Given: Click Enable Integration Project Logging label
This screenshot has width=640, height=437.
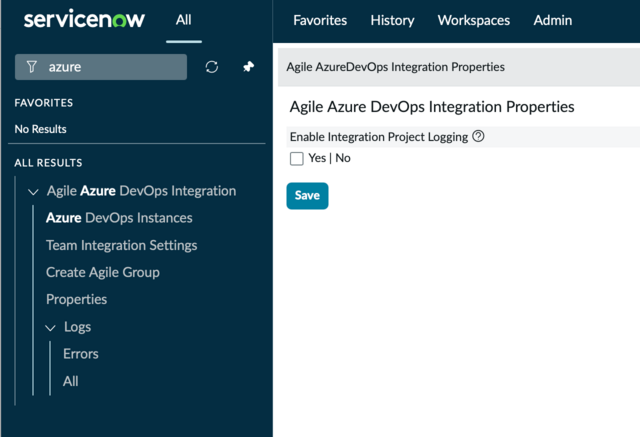Looking at the screenshot, I should coord(379,137).
